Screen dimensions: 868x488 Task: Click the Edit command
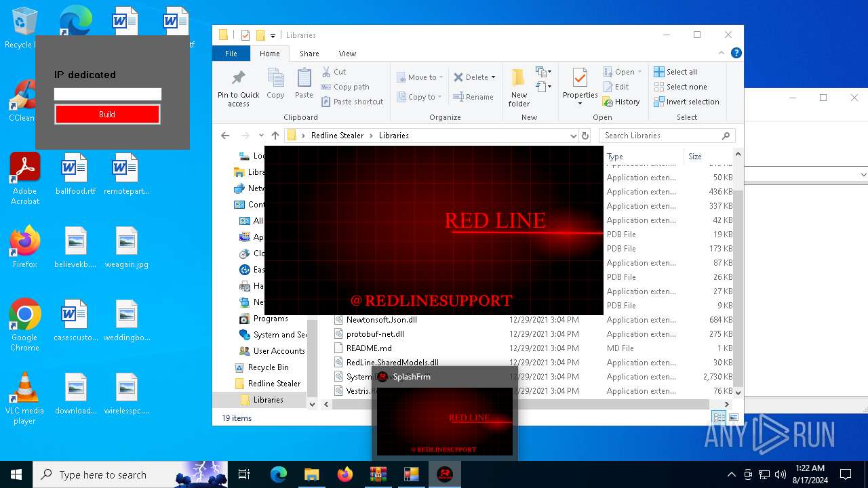coord(616,87)
